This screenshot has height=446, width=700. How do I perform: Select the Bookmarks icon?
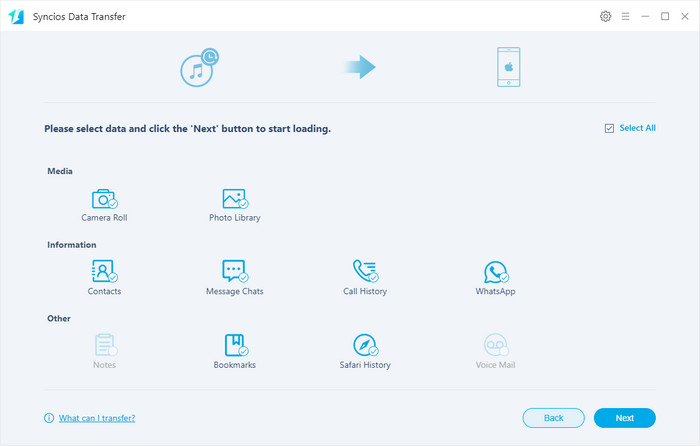pyautogui.click(x=236, y=345)
